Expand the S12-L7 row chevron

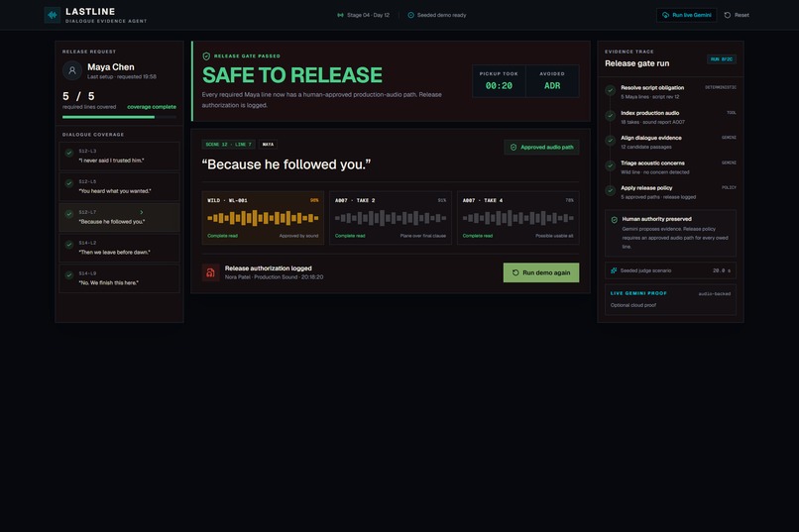pyautogui.click(x=141, y=212)
